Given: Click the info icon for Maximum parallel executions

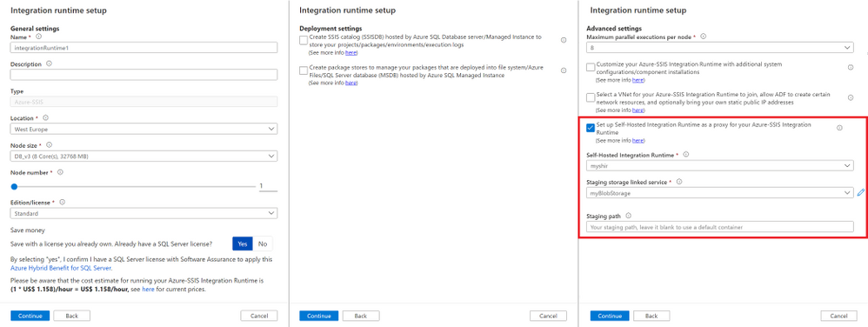Looking at the screenshot, I should pos(703,37).
